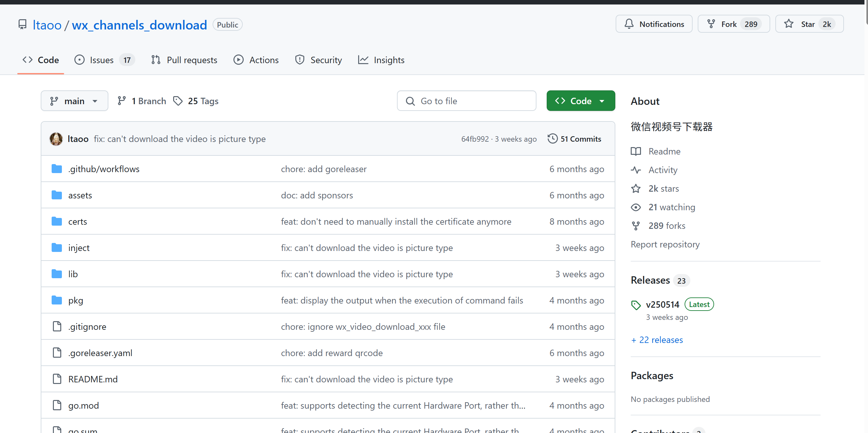
Task: Click the .github/workflows folder icon
Action: 57,169
